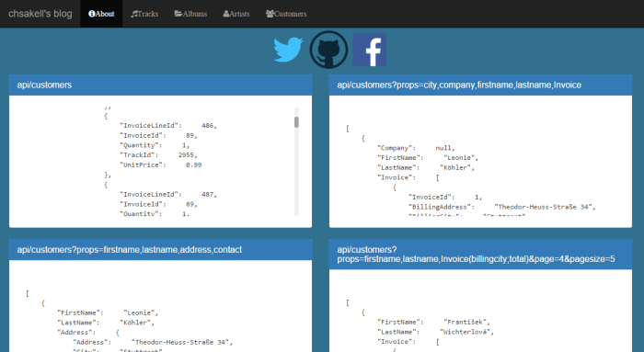Image resolution: width=644 pixels, height=352 pixels.
Task: Open the Tracks menu item
Action: click(144, 14)
